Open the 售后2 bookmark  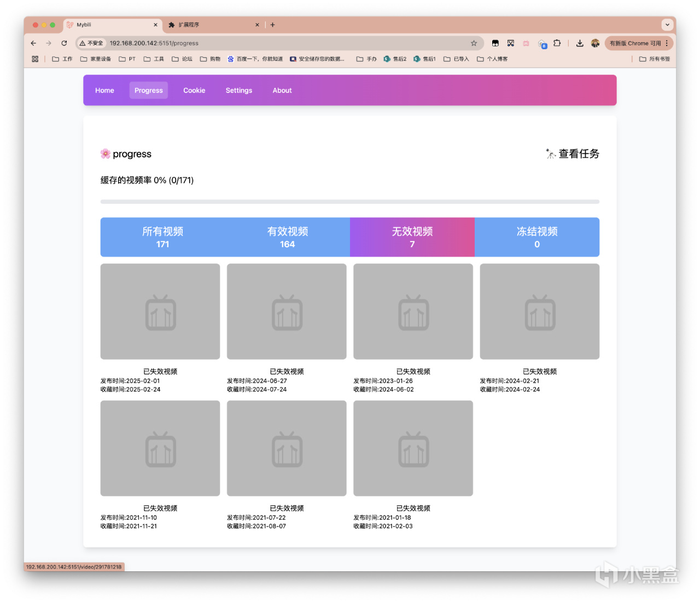coord(395,59)
